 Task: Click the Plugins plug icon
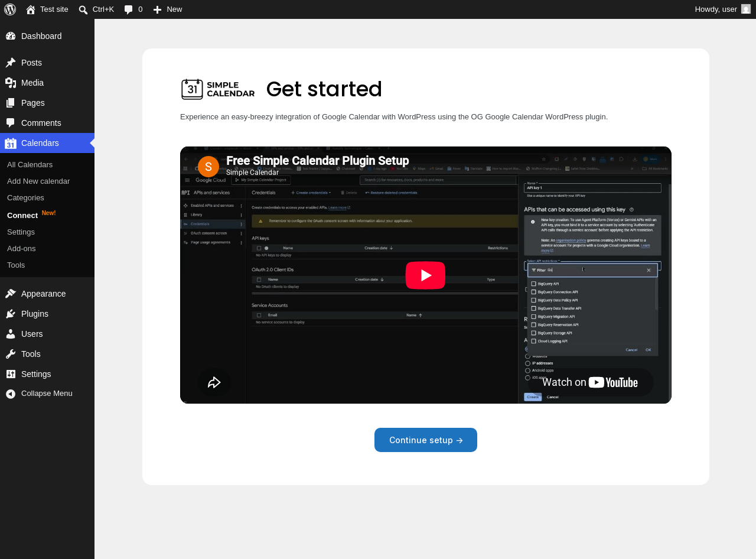pos(11,314)
